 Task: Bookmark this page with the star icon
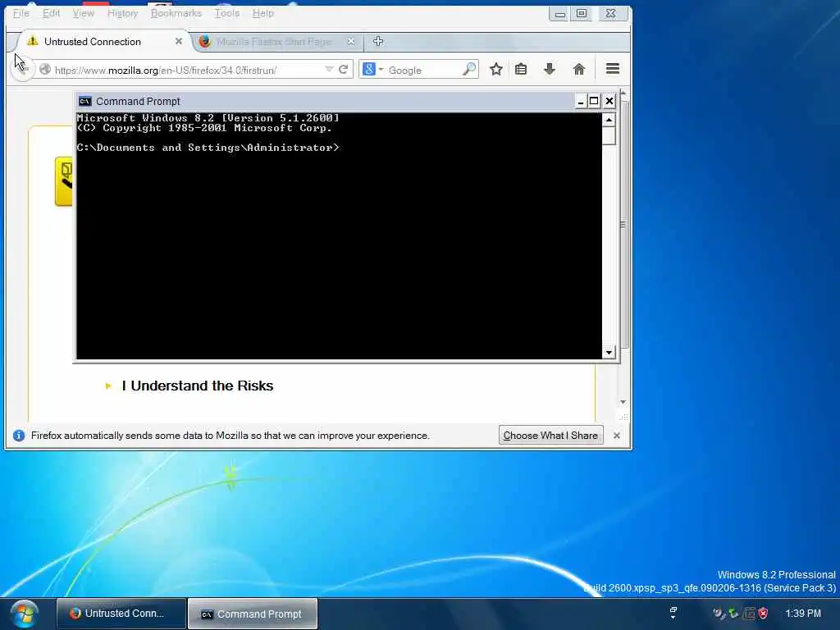coord(496,69)
